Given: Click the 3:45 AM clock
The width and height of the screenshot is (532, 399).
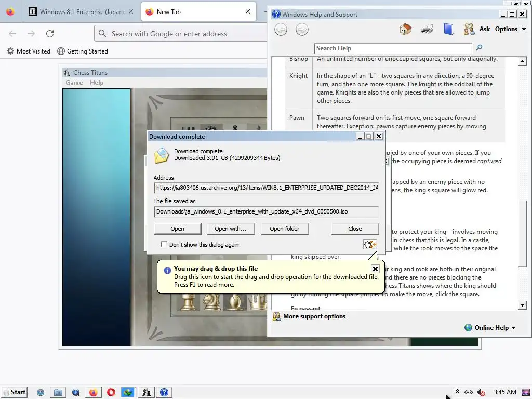Looking at the screenshot, I should 505,392.
